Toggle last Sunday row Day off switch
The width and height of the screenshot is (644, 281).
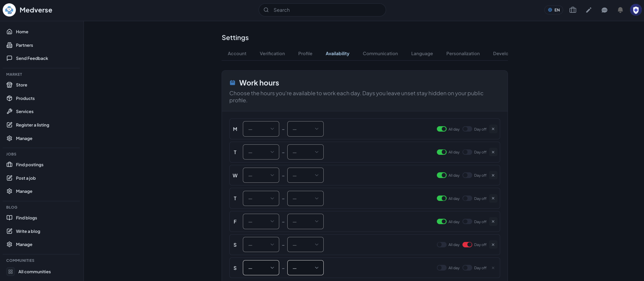(x=467, y=268)
